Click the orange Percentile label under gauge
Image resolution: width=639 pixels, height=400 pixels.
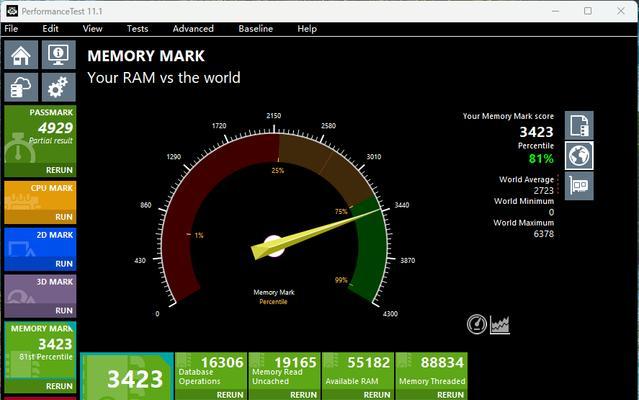coord(273,302)
